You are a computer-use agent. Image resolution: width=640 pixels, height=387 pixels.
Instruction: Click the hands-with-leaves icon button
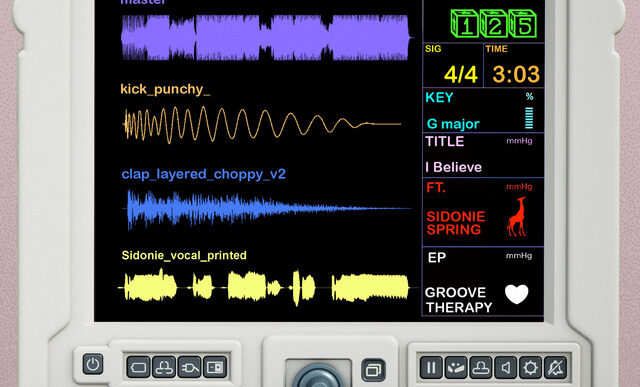[x=456, y=368]
